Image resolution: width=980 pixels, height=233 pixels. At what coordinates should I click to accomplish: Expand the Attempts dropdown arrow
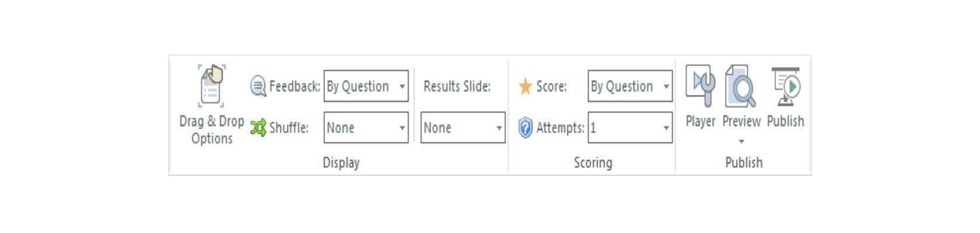click(666, 128)
